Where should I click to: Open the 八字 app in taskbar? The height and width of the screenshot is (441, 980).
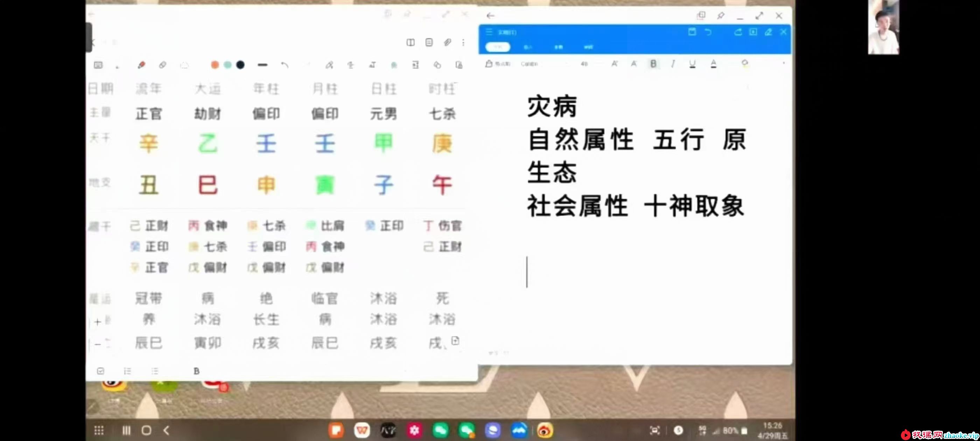[388, 430]
